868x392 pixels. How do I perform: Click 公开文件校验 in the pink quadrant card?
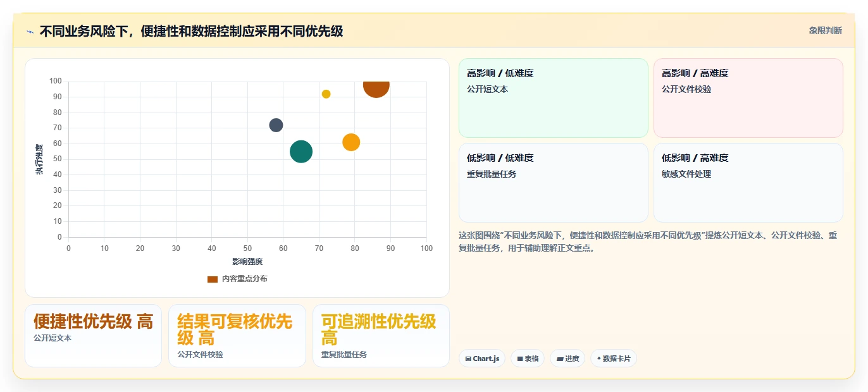pos(686,89)
